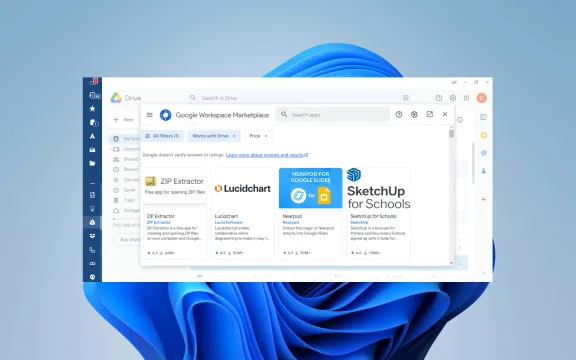Viewport: 576px width, 360px height.
Task: Click the phone icon in blue sidebar
Action: tap(93, 250)
